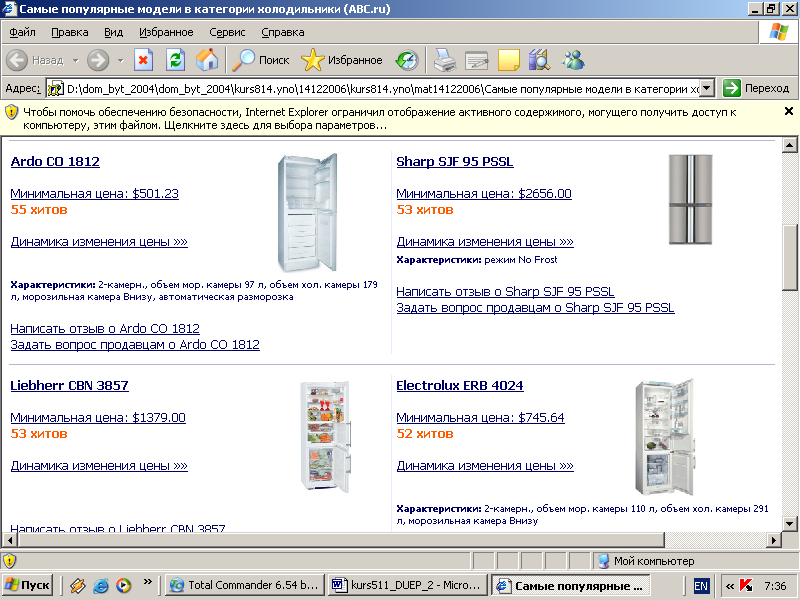Click Liebherr minimum price $1379.00 link
The height and width of the screenshot is (600, 800).
click(98, 417)
